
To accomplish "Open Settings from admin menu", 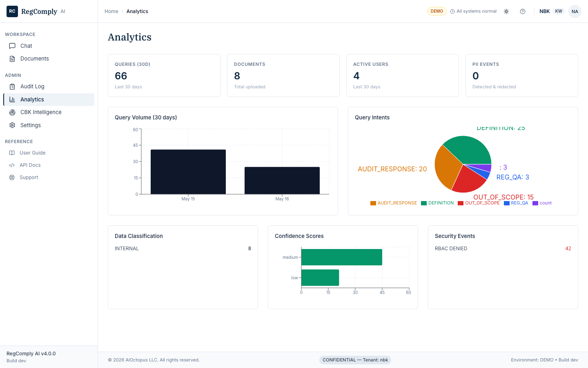I will click(49, 125).
